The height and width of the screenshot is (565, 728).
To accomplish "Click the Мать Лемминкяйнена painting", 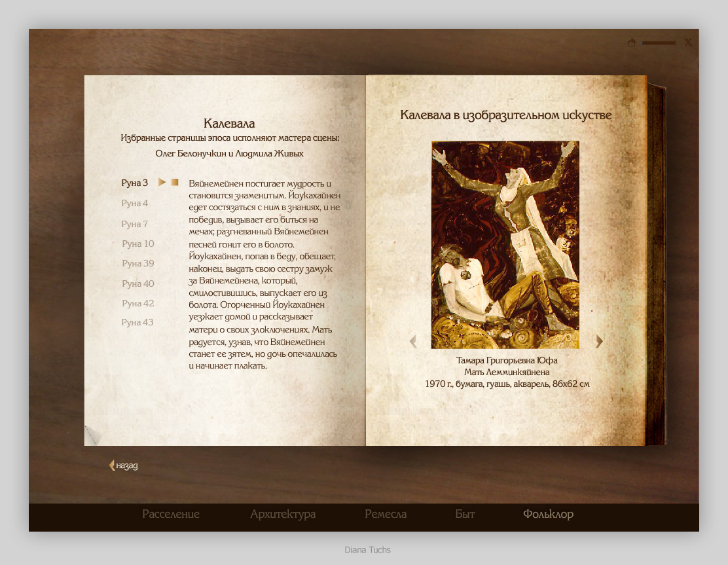I will click(x=505, y=245).
